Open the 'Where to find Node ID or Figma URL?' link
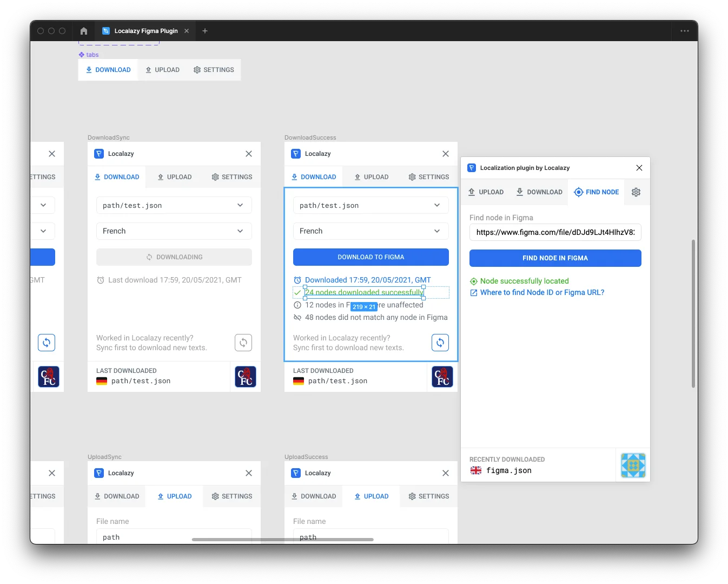This screenshot has height=584, width=728. point(542,292)
